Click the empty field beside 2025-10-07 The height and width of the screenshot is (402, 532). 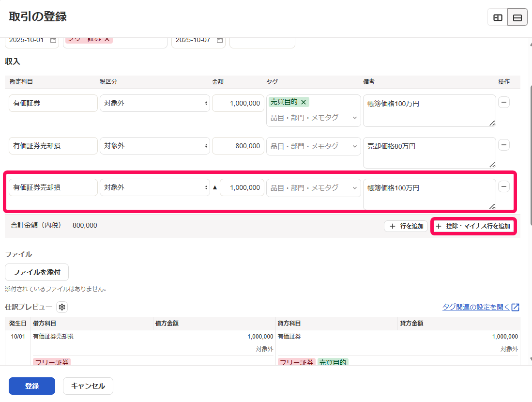pos(262,42)
